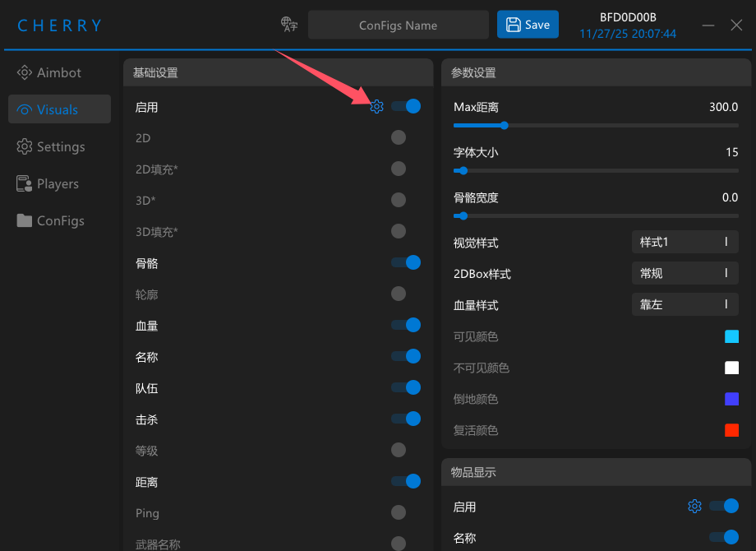
Task: Click the Save button
Action: coord(528,24)
